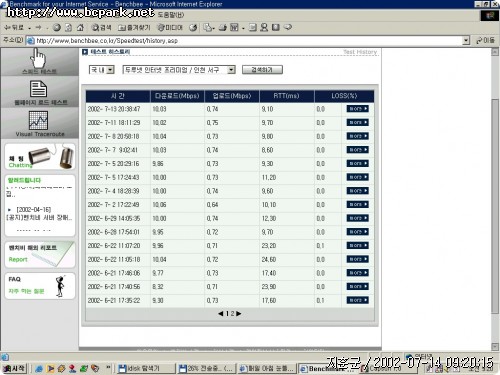Click the 시간 column header

pos(118,96)
